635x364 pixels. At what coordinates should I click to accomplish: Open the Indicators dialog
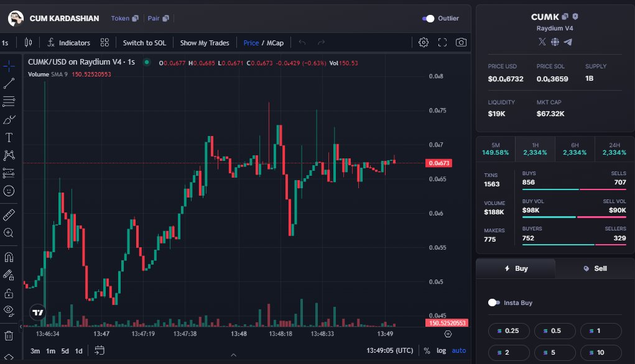[x=68, y=42]
